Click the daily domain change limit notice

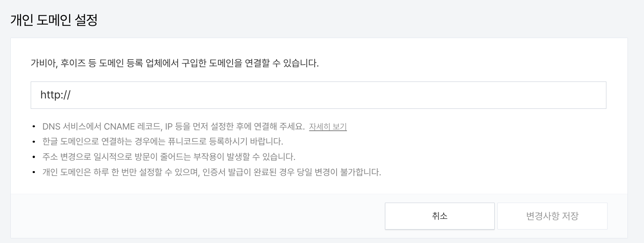point(211,172)
